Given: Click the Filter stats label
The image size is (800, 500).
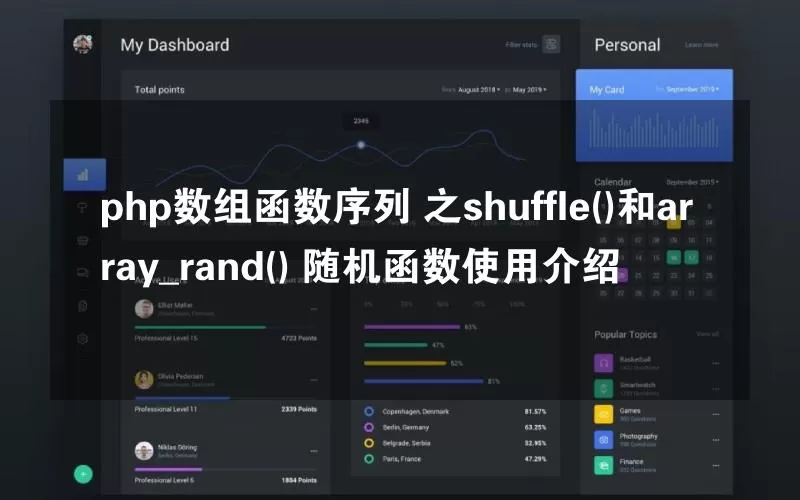Looking at the screenshot, I should (521, 45).
